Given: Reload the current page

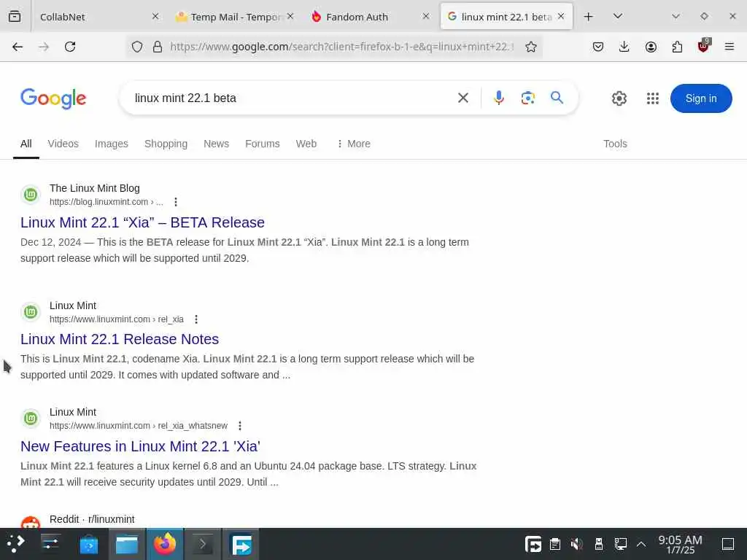Looking at the screenshot, I should point(70,47).
